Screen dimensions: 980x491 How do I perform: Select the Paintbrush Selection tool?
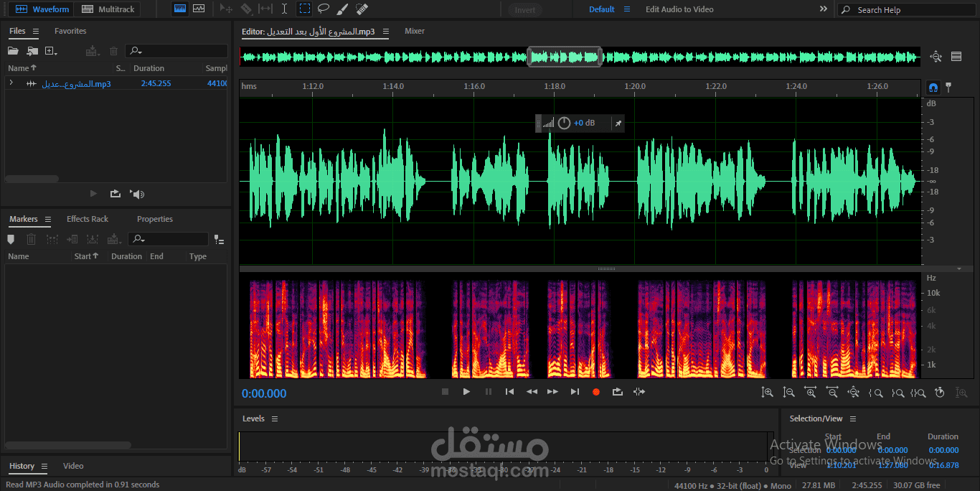point(342,9)
